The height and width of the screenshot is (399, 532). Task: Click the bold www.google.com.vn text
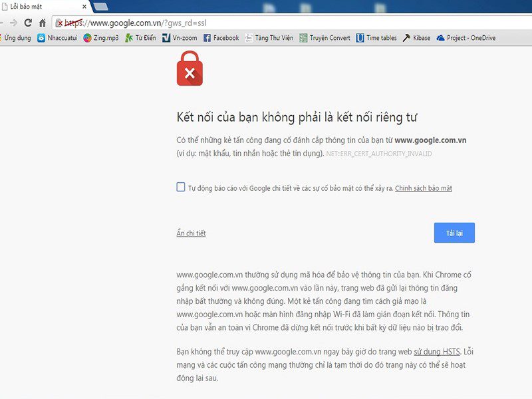[x=430, y=140]
